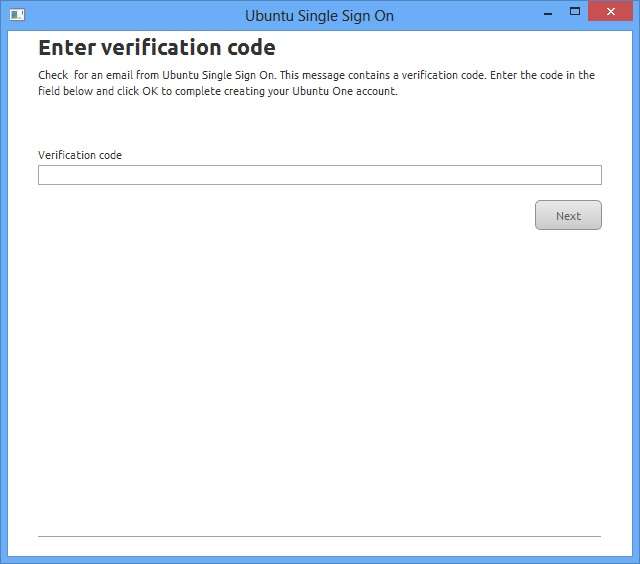This screenshot has height=564, width=640.
Task: Click the Verification code input field
Action: tap(320, 175)
